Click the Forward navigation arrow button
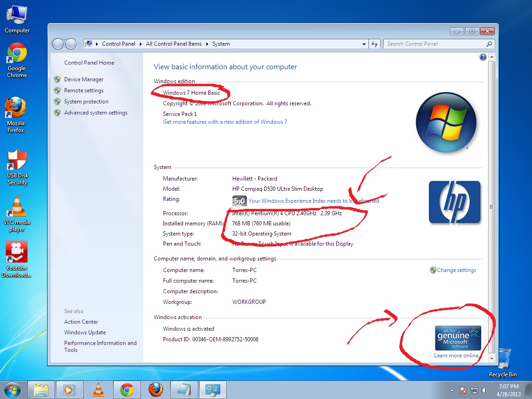Image resolution: width=532 pixels, height=399 pixels. point(71,44)
